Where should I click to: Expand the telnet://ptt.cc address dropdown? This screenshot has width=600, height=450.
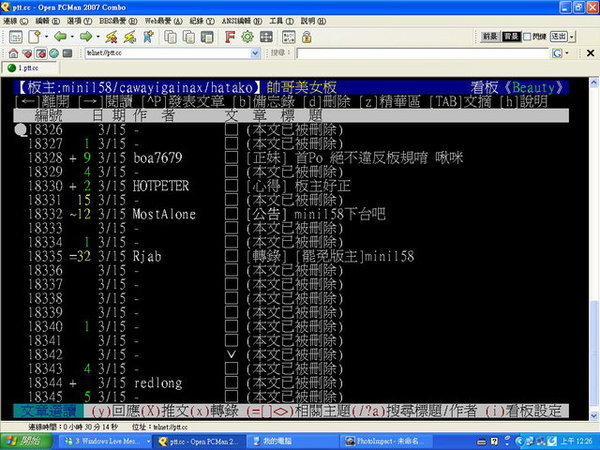256,53
